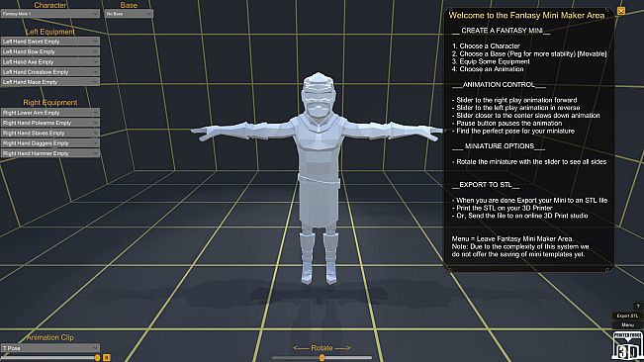The height and width of the screenshot is (362, 644).
Task: Click the 'Welcome to the Fantasy Mini Maker Area' title
Action: click(x=526, y=16)
